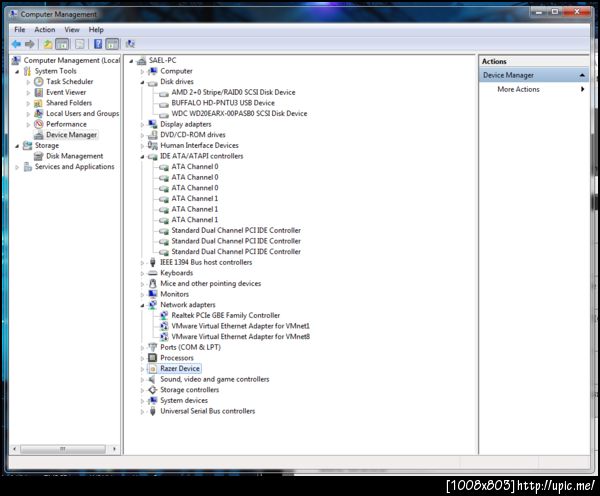The image size is (600, 496).
Task: Click the Realtek PCIe GBE network adapter icon
Action: [164, 315]
